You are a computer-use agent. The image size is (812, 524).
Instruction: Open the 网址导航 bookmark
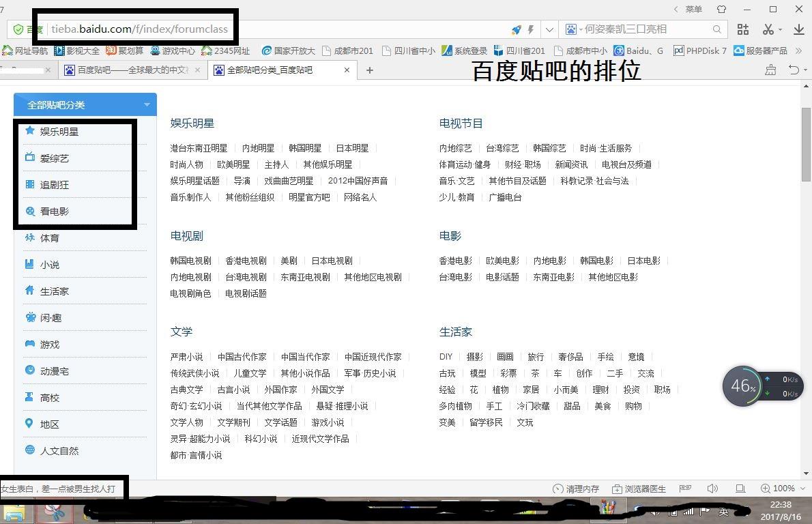[x=25, y=50]
